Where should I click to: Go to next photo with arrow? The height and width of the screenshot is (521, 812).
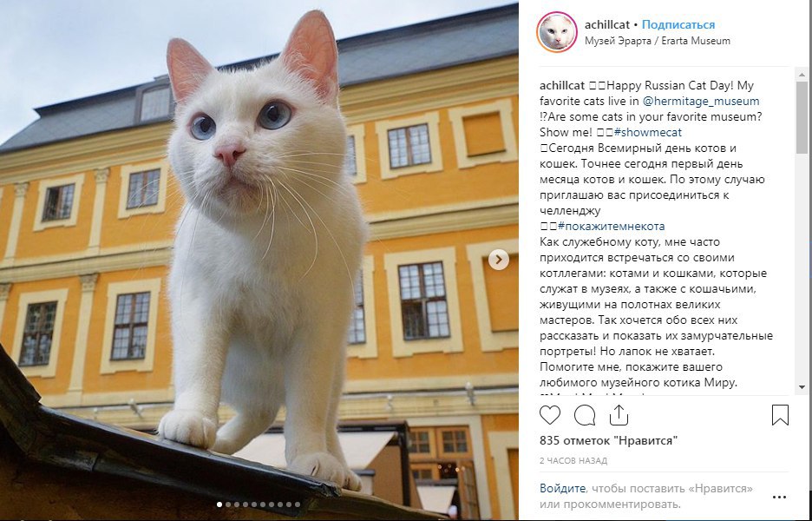499,260
